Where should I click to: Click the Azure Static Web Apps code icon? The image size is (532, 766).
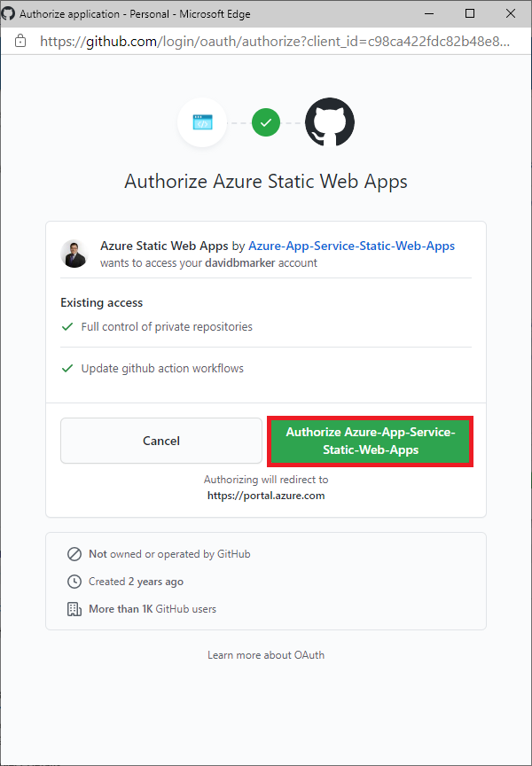coord(202,122)
